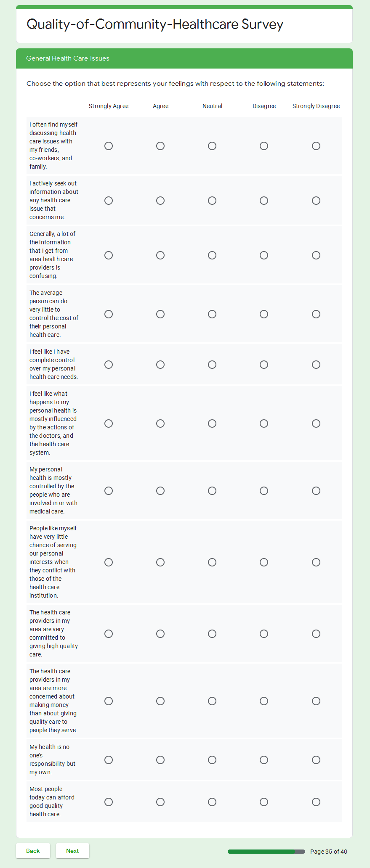
Task: Choose Strongly Agree for influenced by doctors' actions
Action: coord(109,423)
